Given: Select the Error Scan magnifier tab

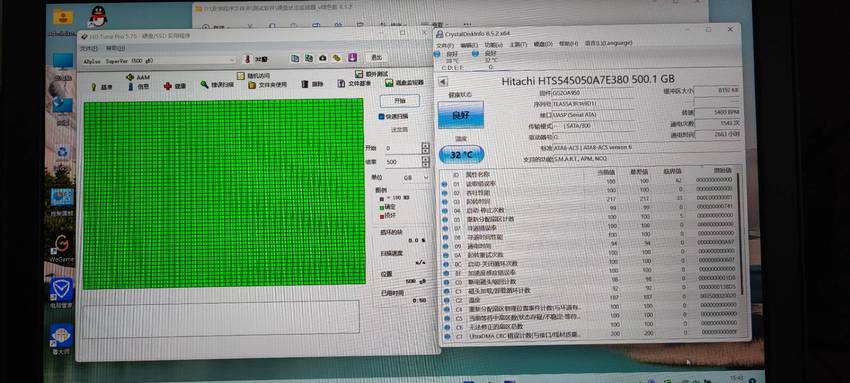Looking at the screenshot, I should coord(217,85).
